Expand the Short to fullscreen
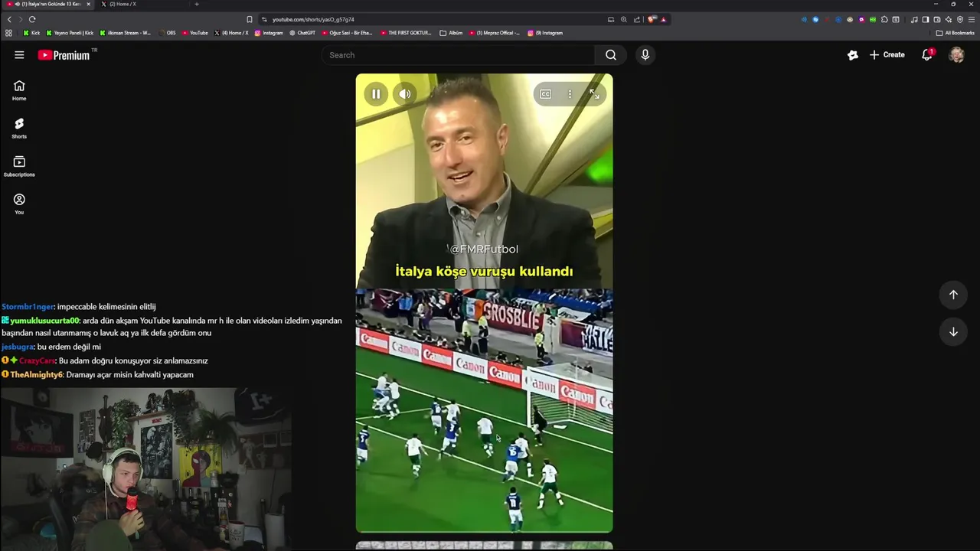 [x=594, y=94]
